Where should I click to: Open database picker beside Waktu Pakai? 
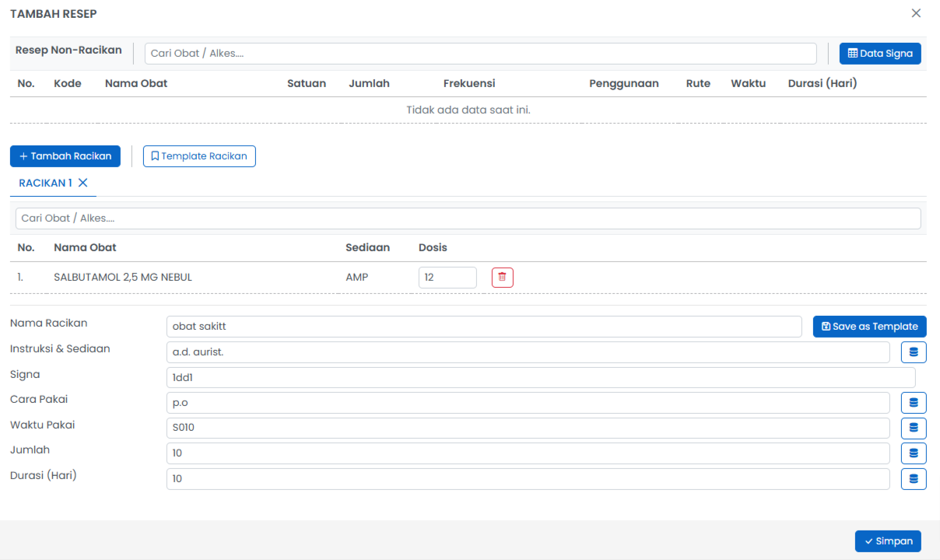(x=914, y=428)
